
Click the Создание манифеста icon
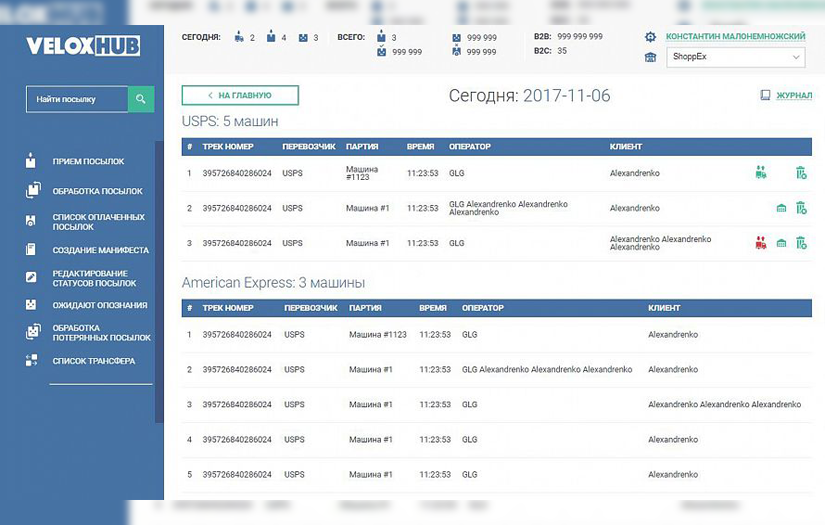[31, 249]
